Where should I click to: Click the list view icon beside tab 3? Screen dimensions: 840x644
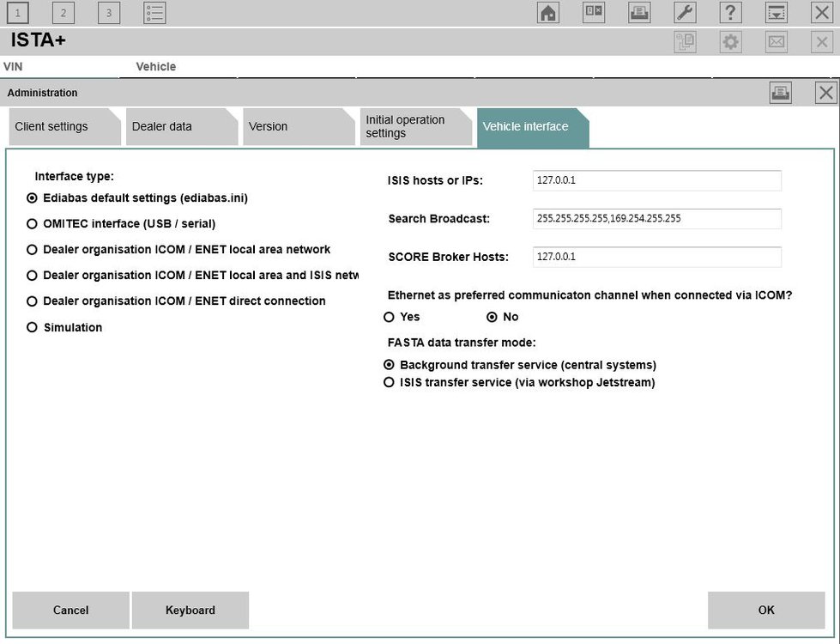(154, 12)
